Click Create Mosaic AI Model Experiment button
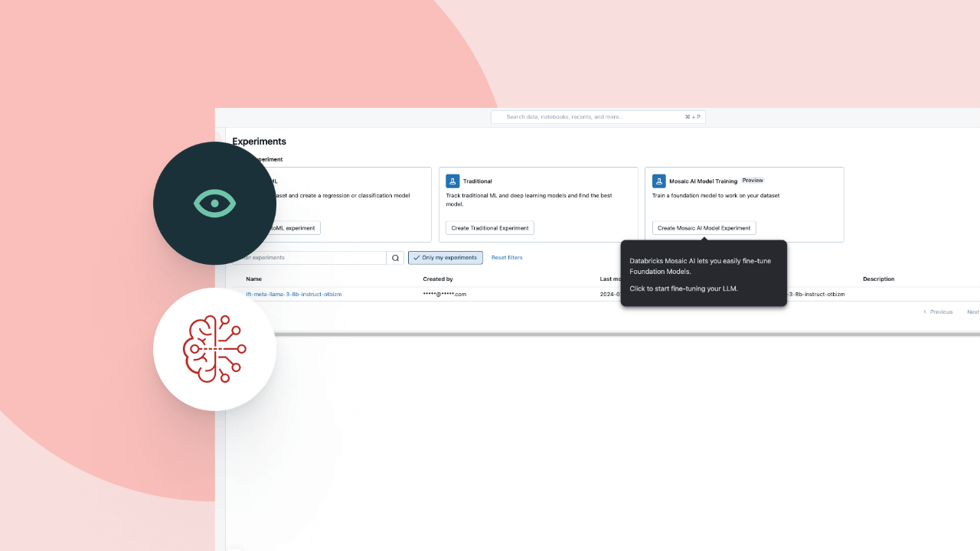The width and height of the screenshot is (980, 551). (704, 228)
